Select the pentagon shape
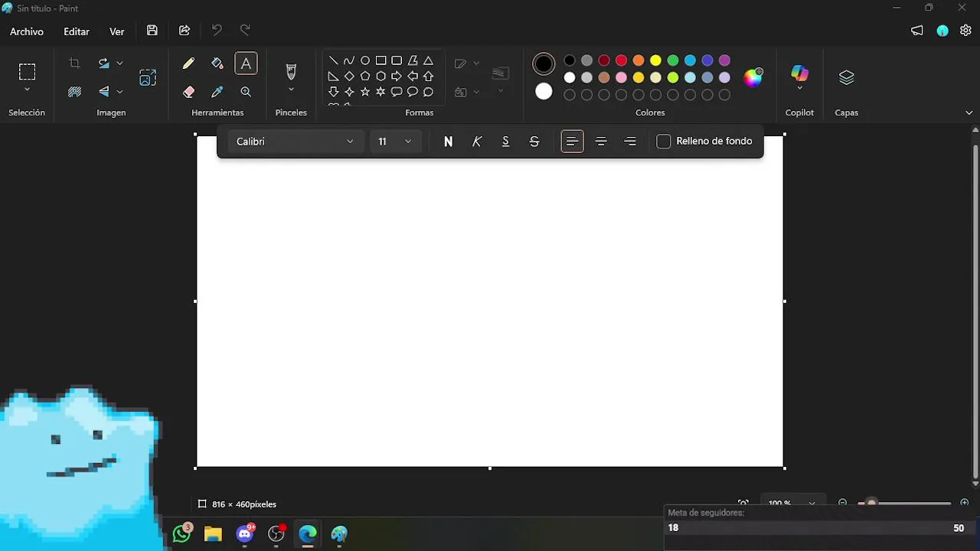This screenshot has height=551, width=980. coord(365,77)
